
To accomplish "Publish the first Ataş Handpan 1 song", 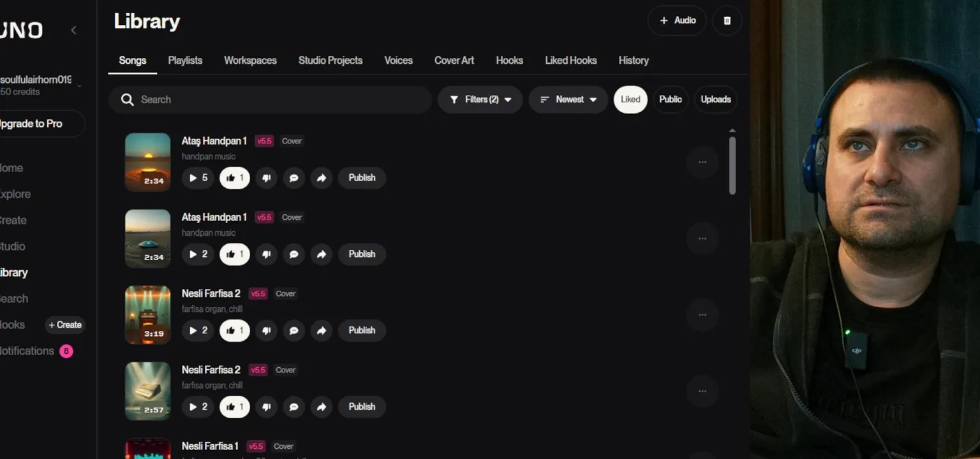I will [x=362, y=178].
